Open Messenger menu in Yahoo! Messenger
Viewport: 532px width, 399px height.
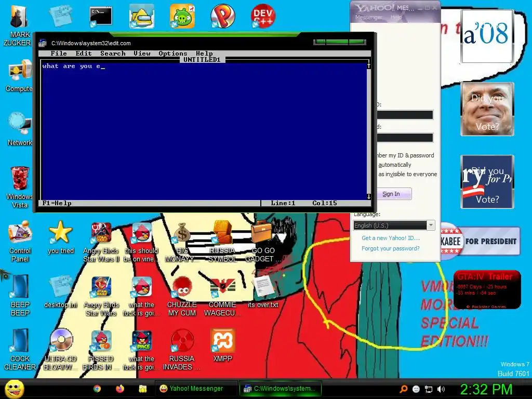pos(368,17)
